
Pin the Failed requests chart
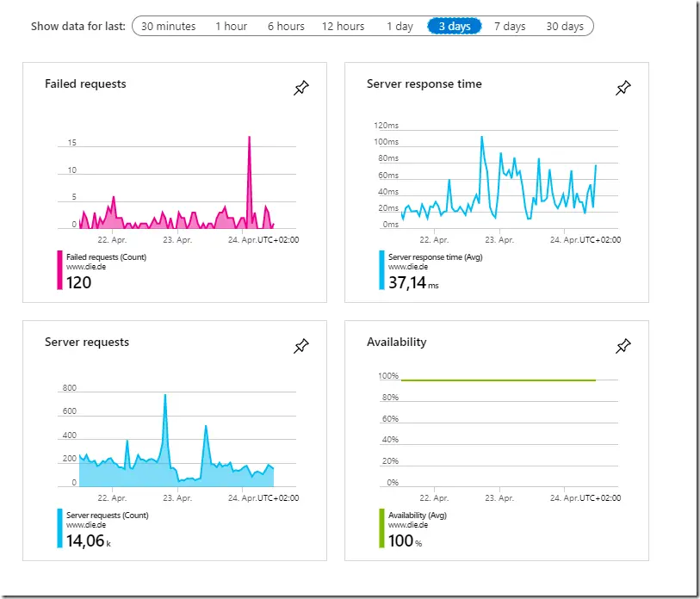301,88
